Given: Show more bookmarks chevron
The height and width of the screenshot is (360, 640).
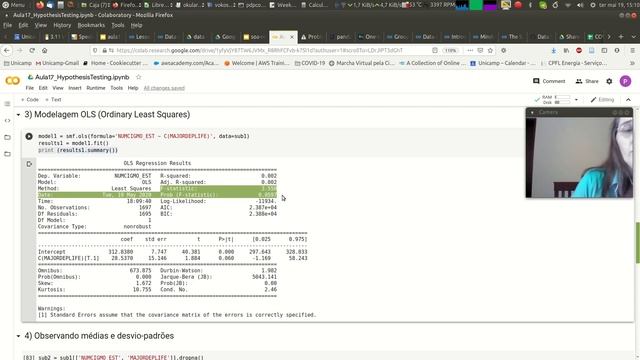Looking at the screenshot, I should 632,63.
